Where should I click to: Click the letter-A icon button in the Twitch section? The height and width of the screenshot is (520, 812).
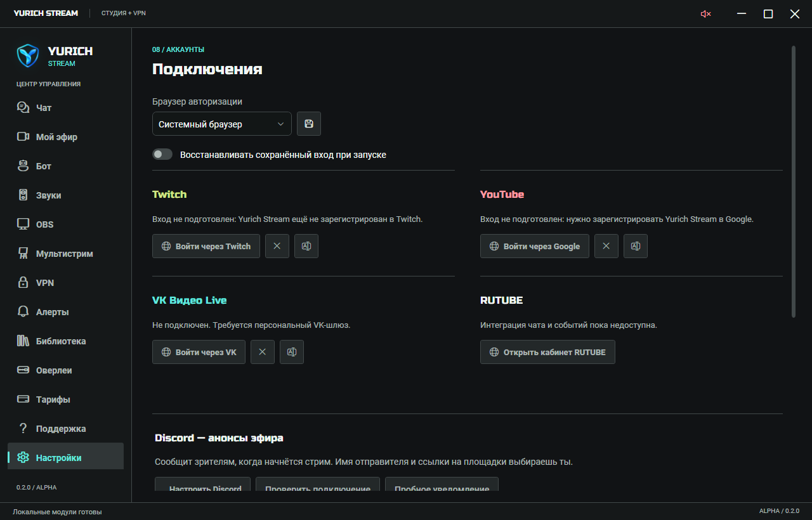(x=306, y=246)
